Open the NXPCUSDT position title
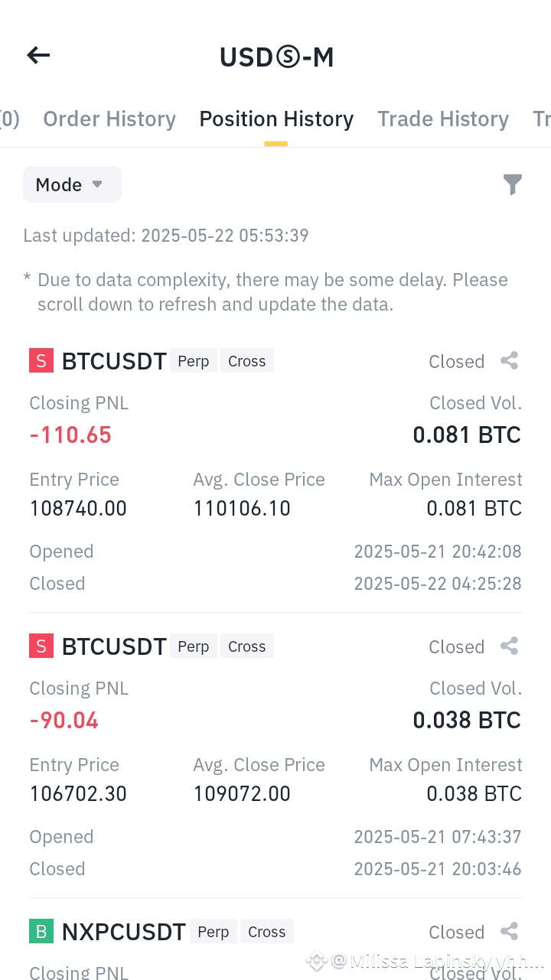This screenshot has height=980, width=551. (x=124, y=932)
